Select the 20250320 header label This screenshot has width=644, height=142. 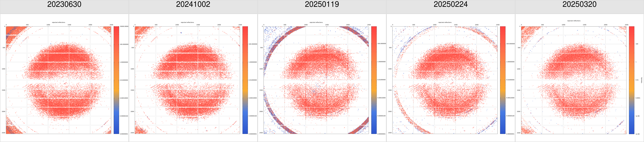point(579,4)
